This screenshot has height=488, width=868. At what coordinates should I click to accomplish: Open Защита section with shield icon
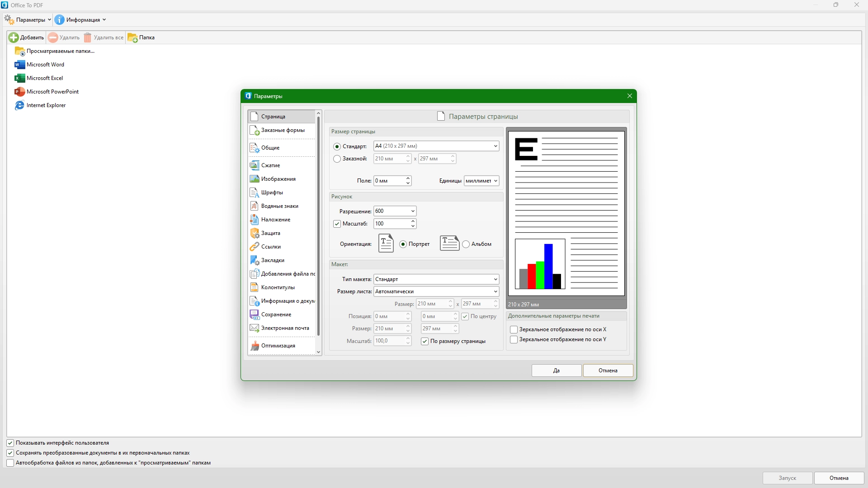pyautogui.click(x=255, y=233)
